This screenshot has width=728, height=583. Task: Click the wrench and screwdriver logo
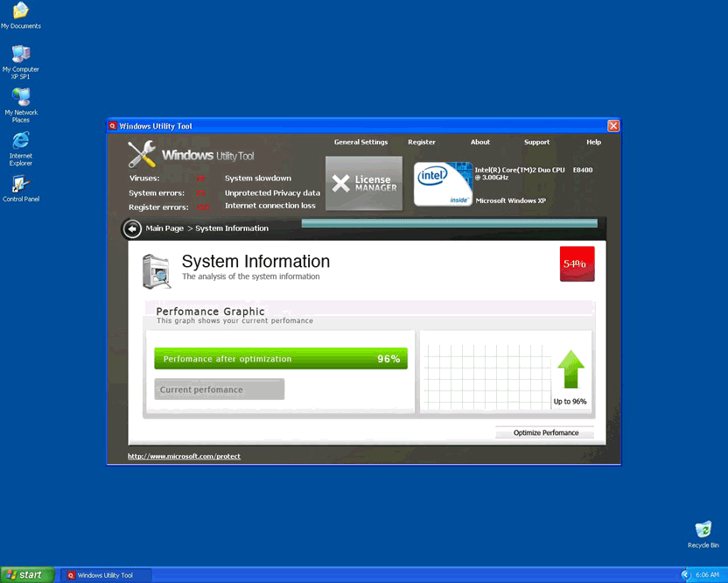142,155
